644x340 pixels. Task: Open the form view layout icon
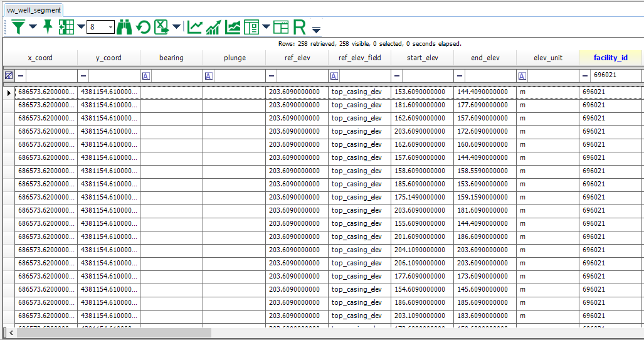coord(251,27)
